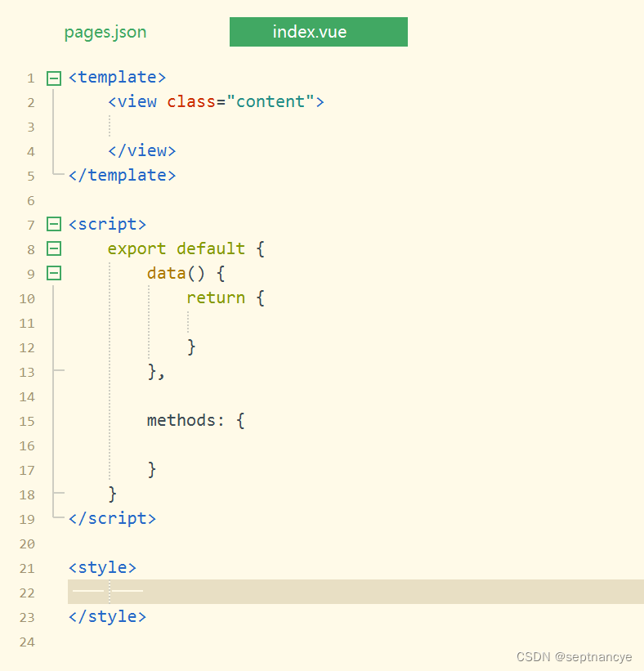Click the </style> closing tag
The height and width of the screenshot is (671, 644).
(x=107, y=617)
